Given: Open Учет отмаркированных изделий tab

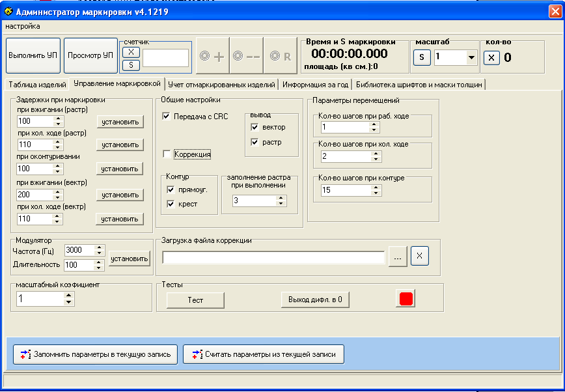Looking at the screenshot, I should coord(221,85).
